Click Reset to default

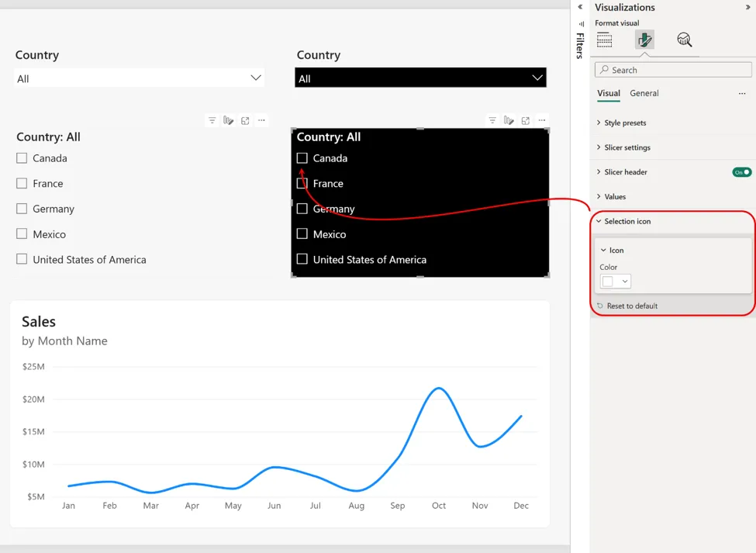point(632,306)
